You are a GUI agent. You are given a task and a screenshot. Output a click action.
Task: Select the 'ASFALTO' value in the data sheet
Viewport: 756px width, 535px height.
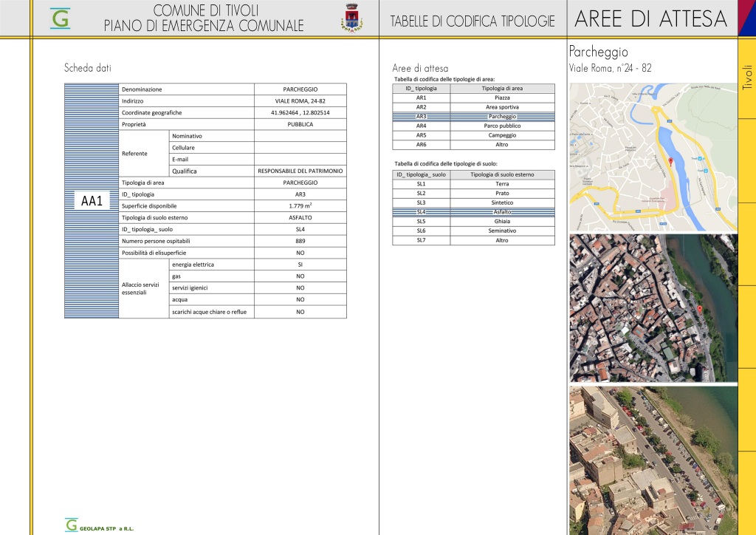point(300,217)
